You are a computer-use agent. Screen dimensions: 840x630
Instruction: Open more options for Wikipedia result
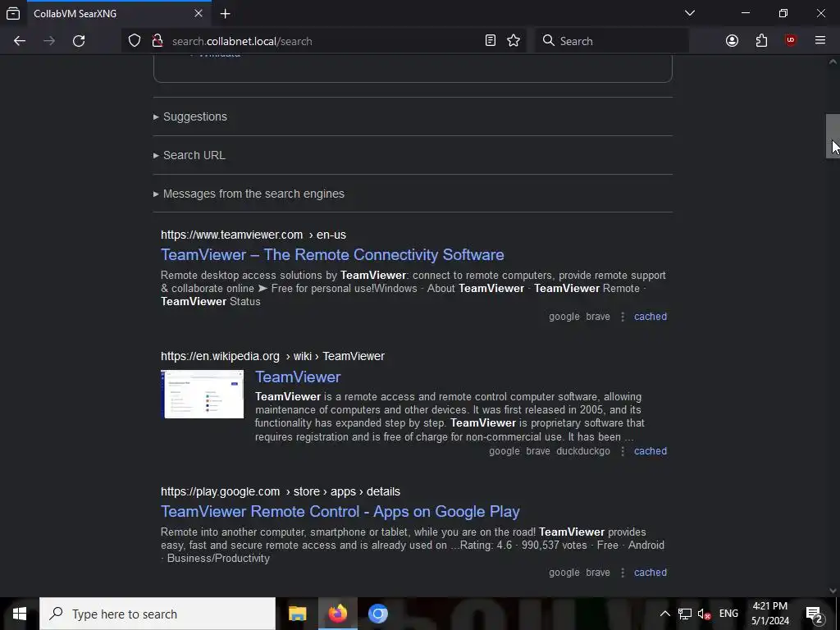(x=622, y=451)
